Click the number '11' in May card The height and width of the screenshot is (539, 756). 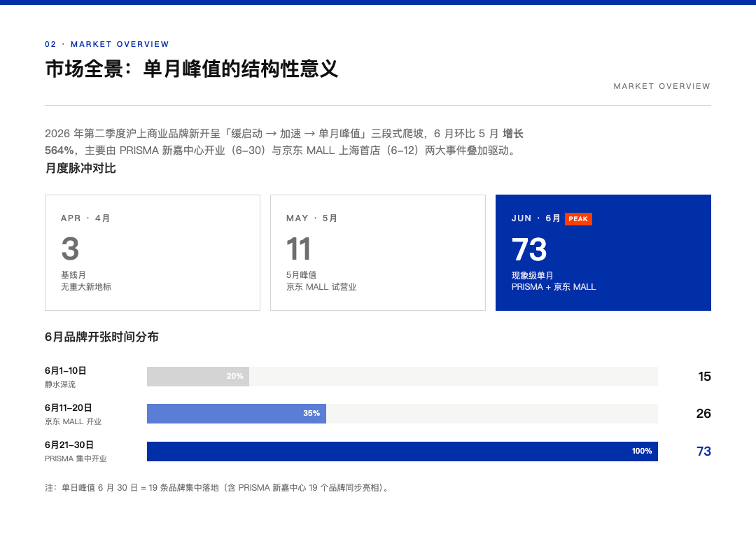point(298,249)
